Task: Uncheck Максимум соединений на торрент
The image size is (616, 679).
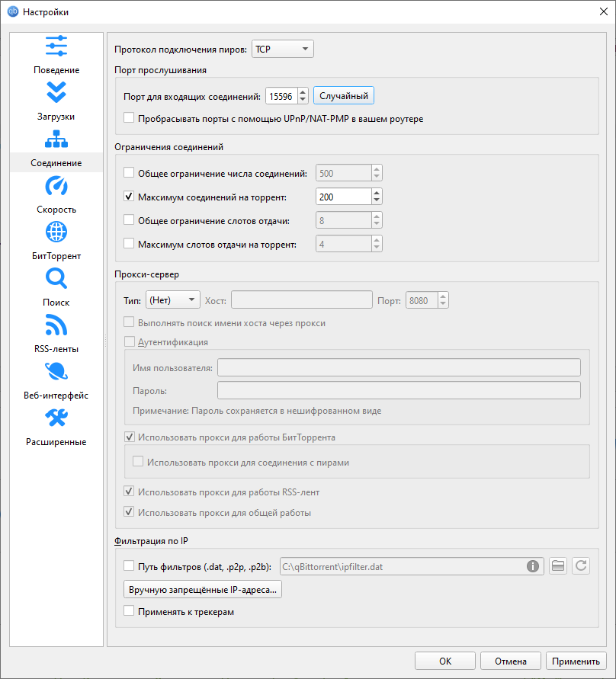Action: [x=129, y=197]
